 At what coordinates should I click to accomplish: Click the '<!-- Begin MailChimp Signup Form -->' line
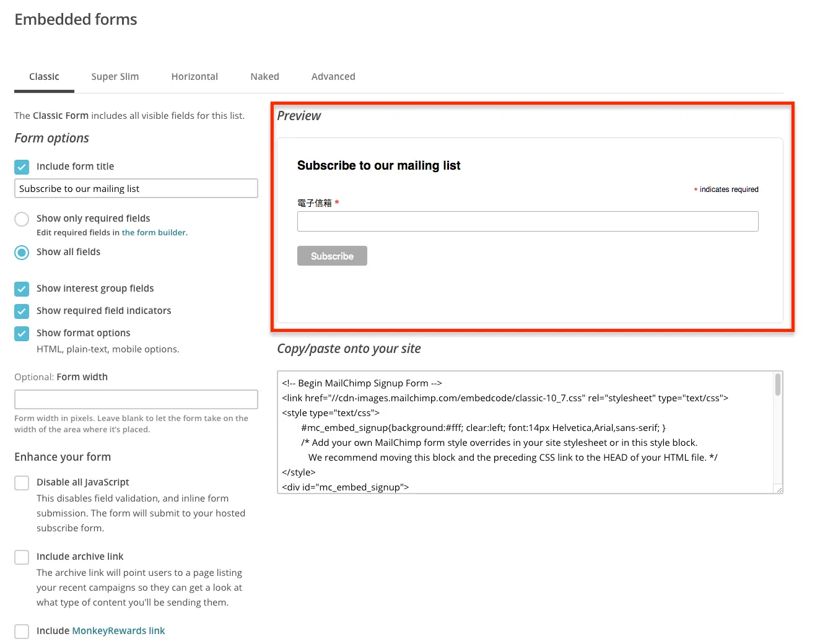coord(362,383)
